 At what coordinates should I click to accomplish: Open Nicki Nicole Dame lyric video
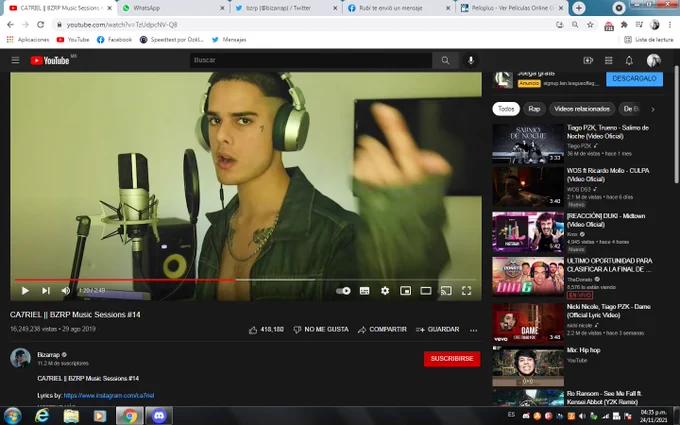(x=528, y=323)
